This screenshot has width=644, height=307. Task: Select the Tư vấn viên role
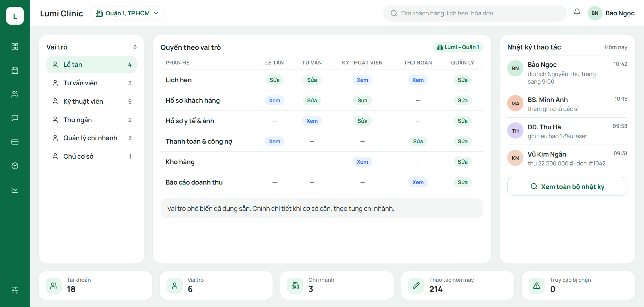tap(91, 83)
